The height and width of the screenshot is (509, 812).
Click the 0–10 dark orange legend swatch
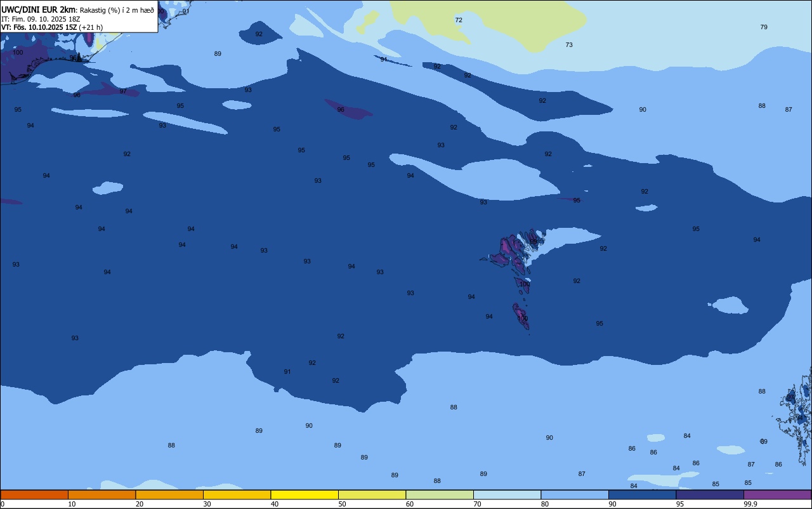click(x=34, y=494)
